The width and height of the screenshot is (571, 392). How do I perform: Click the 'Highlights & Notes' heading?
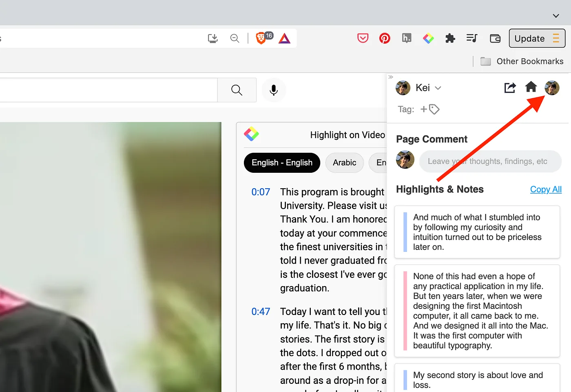pyautogui.click(x=440, y=189)
